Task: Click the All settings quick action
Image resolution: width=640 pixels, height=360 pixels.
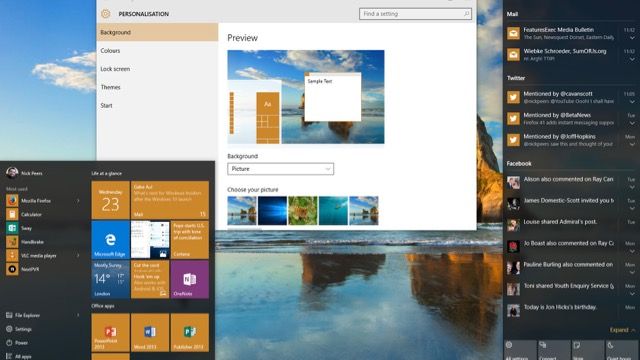Action: (x=520, y=350)
